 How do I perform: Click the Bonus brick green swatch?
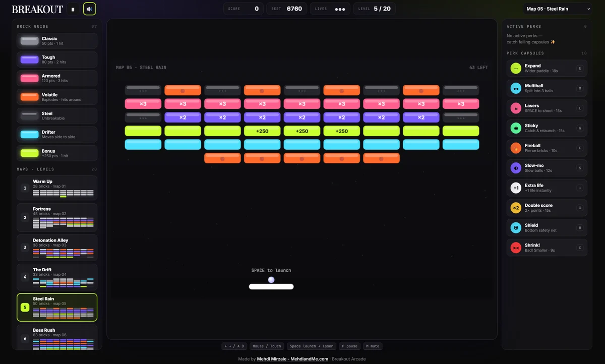click(x=29, y=153)
